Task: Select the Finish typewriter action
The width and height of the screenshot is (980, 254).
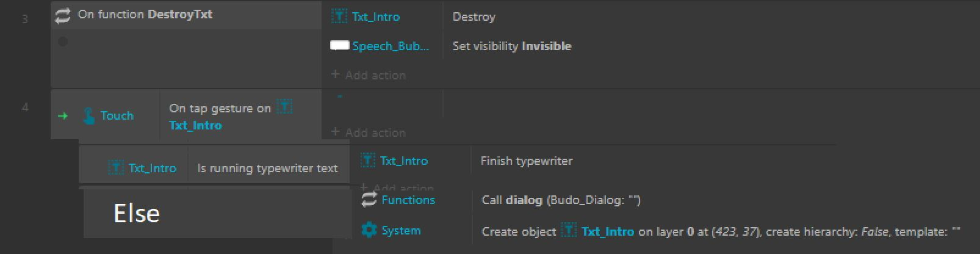Action: tap(526, 161)
